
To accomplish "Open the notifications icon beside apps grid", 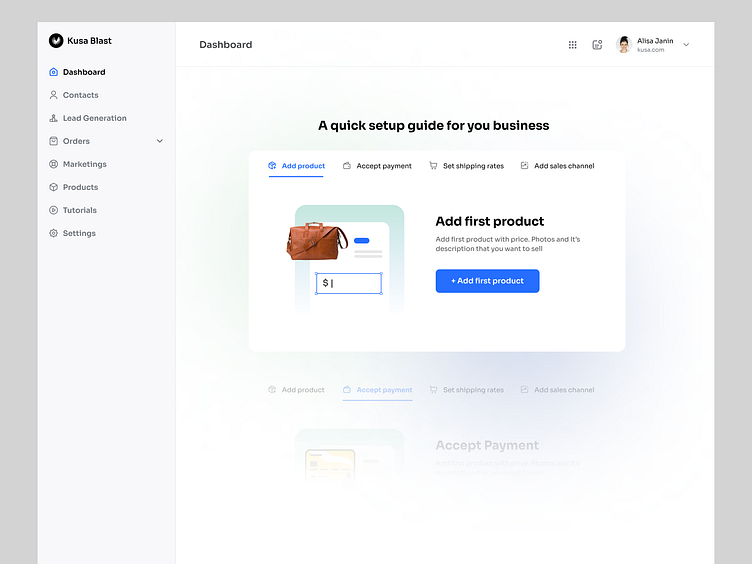I will point(597,45).
